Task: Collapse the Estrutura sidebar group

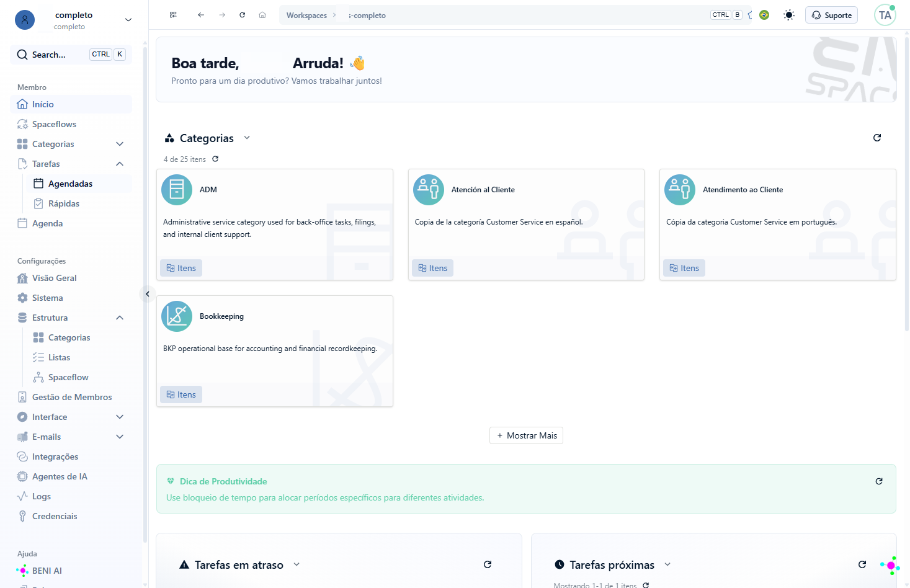Action: [x=120, y=318]
